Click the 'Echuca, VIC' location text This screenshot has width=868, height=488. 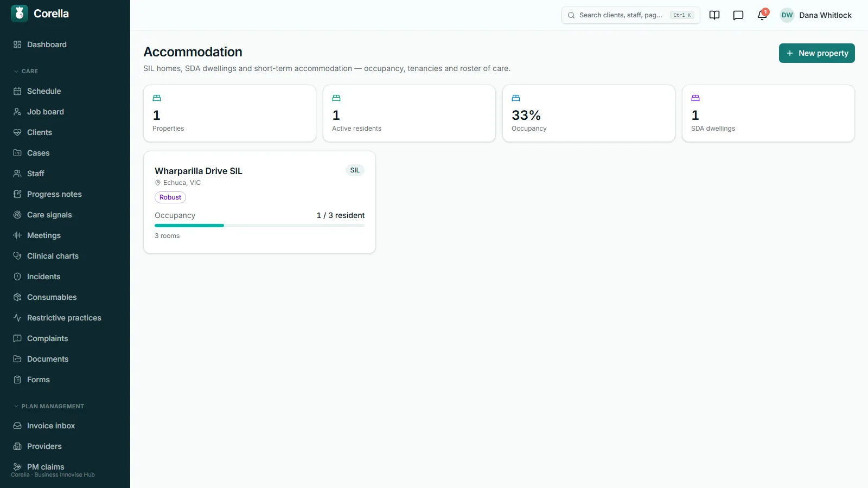[x=182, y=183]
